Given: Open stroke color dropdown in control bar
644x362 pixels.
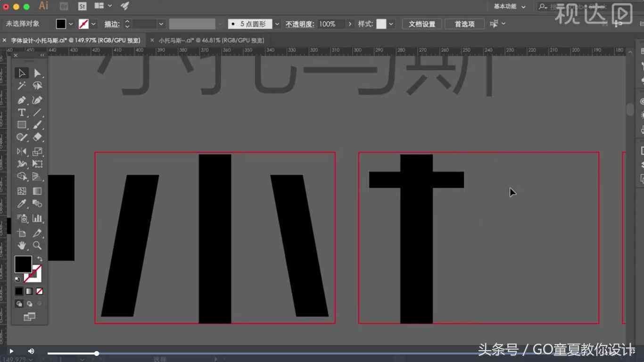Looking at the screenshot, I should tap(93, 24).
